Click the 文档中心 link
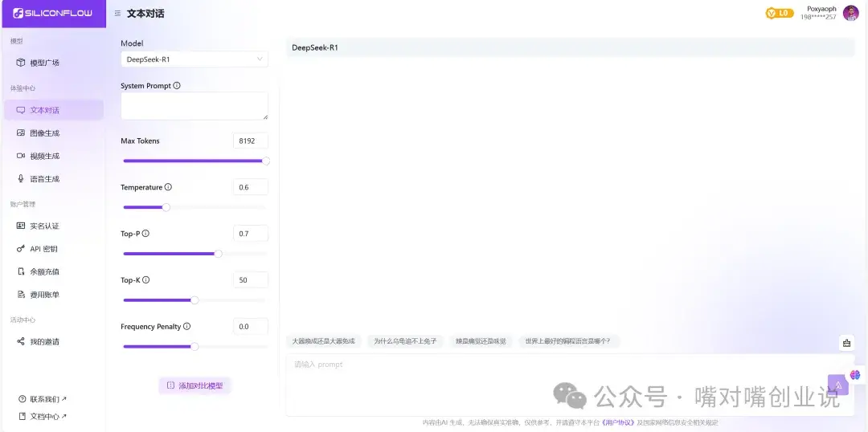This screenshot has width=868, height=432. pos(43,416)
